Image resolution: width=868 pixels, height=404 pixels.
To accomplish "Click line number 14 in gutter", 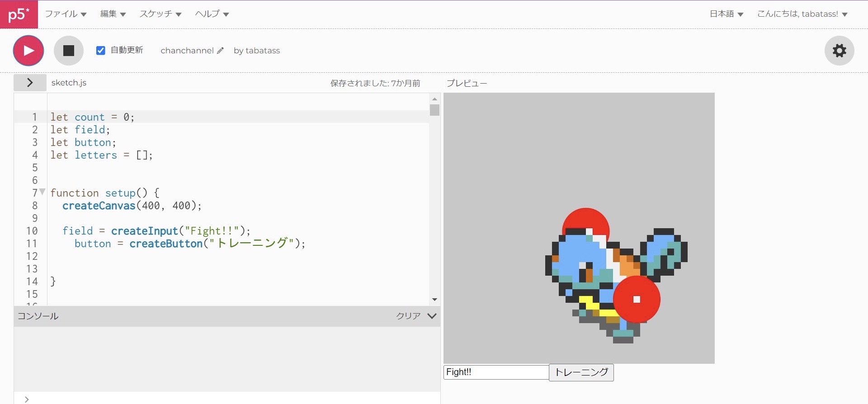I will click(x=32, y=282).
